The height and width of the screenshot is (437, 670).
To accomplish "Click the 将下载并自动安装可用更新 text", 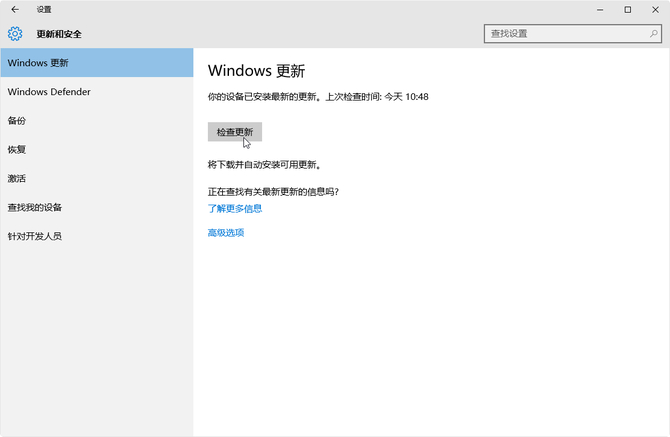I will [264, 165].
